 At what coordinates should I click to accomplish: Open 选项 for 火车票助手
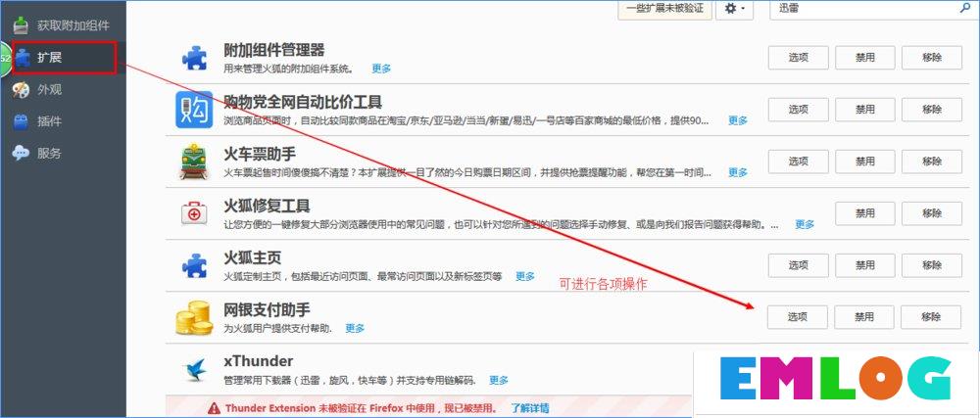[798, 162]
